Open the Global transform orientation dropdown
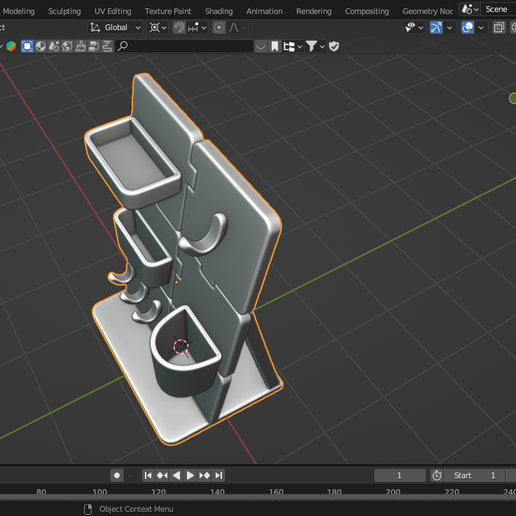Viewport: 516px width, 516px height. 115,27
